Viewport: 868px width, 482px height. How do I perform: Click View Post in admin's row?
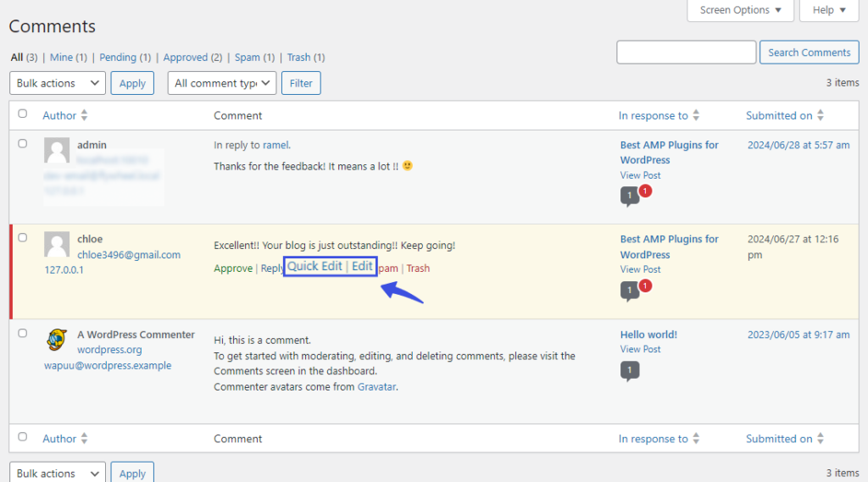pos(641,175)
